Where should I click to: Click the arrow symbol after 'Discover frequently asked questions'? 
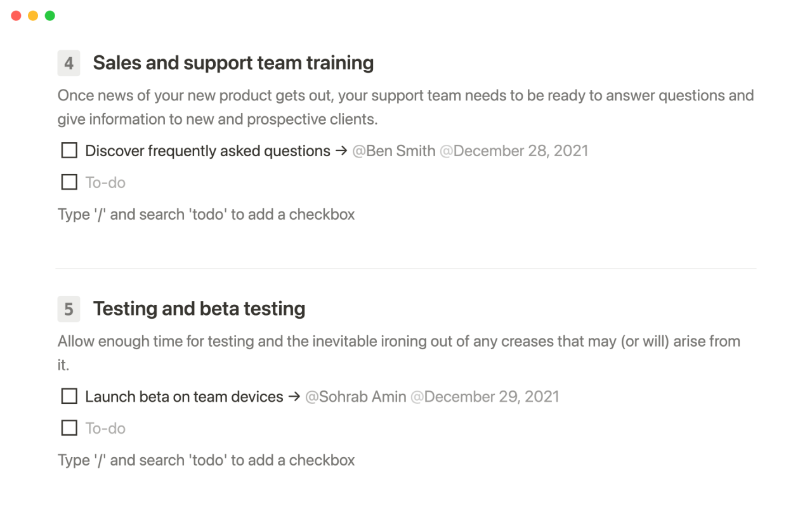coord(340,150)
